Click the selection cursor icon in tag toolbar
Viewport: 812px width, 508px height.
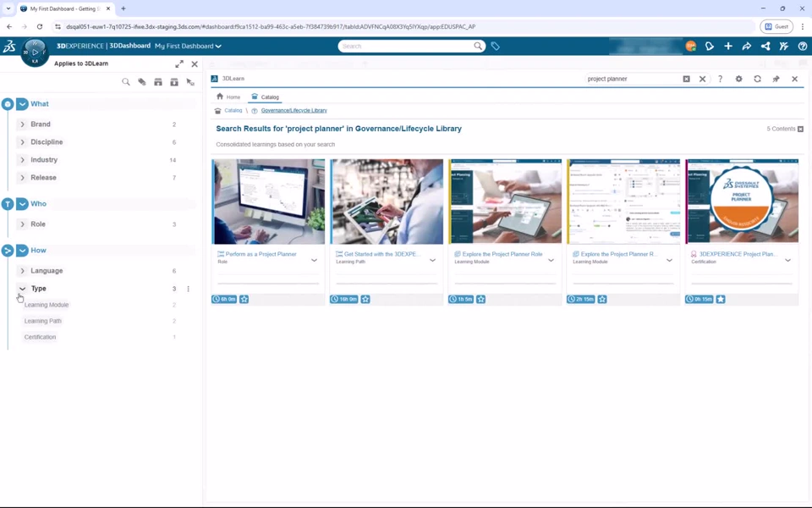(x=190, y=82)
